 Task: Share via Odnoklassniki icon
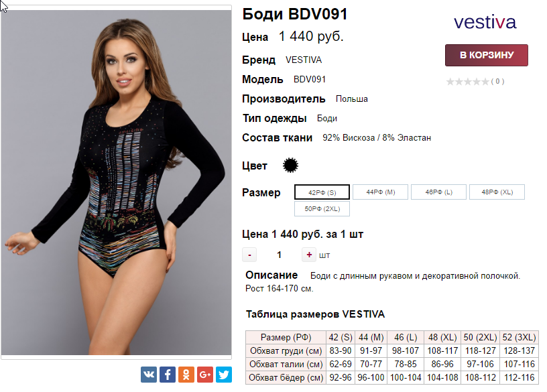[186, 375]
